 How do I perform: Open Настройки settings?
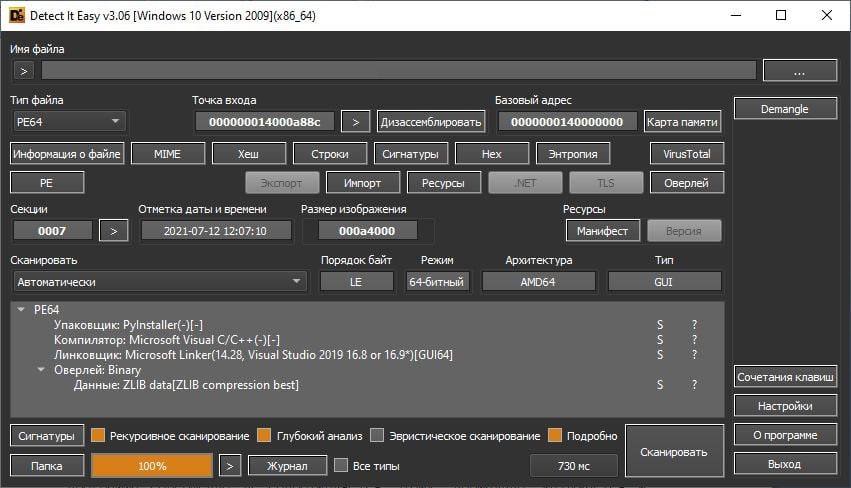(x=785, y=406)
